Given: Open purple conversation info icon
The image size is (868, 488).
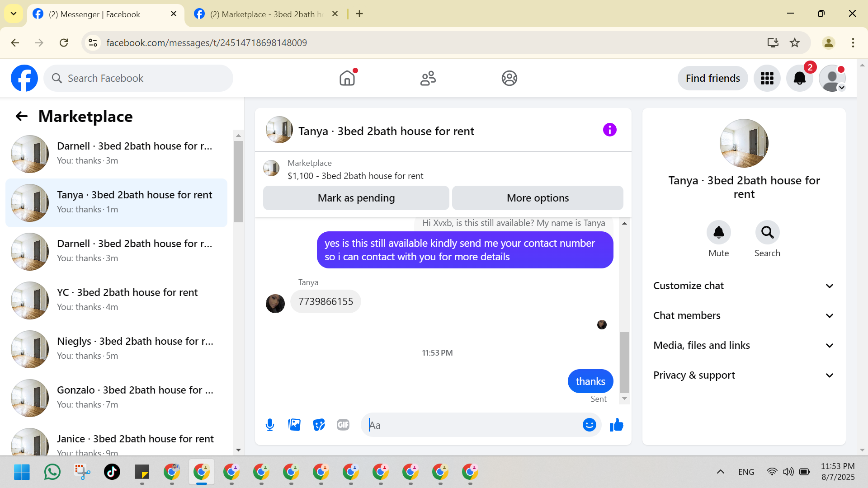Looking at the screenshot, I should coord(609,130).
